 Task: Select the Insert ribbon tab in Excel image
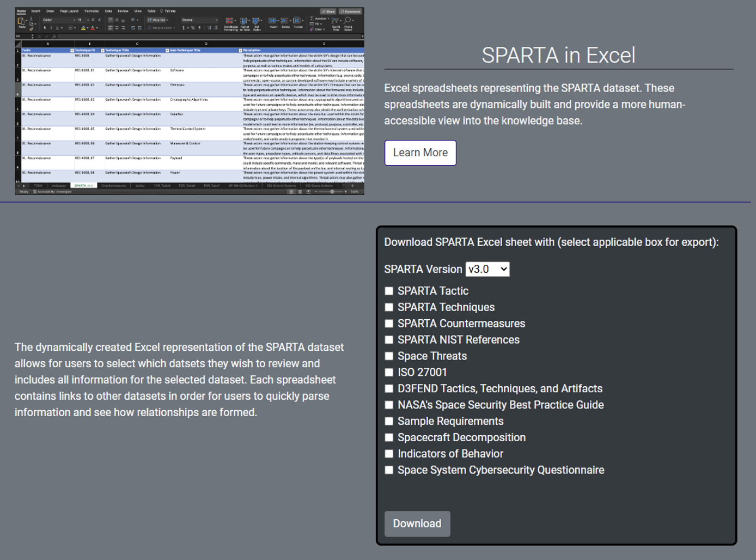pyautogui.click(x=35, y=11)
